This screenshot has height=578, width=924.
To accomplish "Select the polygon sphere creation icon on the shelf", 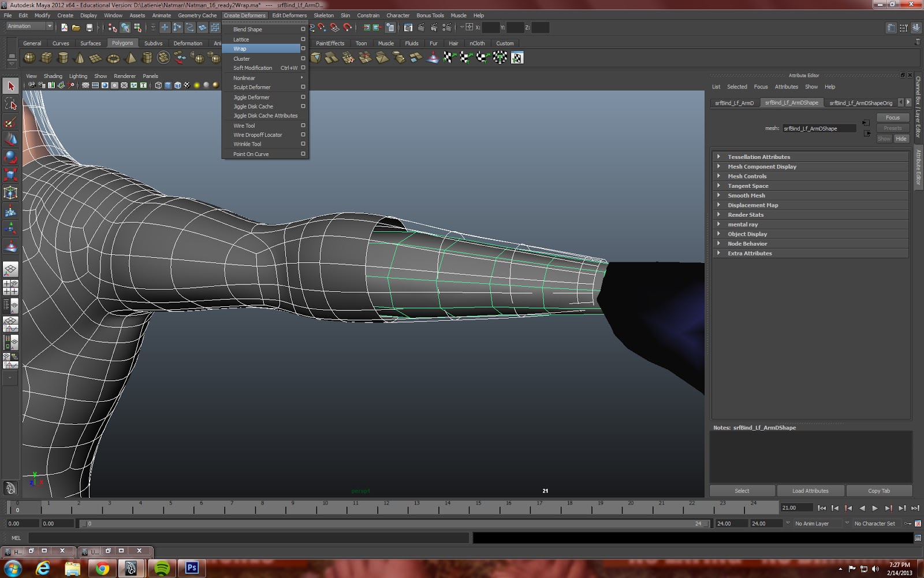I will pyautogui.click(x=29, y=58).
